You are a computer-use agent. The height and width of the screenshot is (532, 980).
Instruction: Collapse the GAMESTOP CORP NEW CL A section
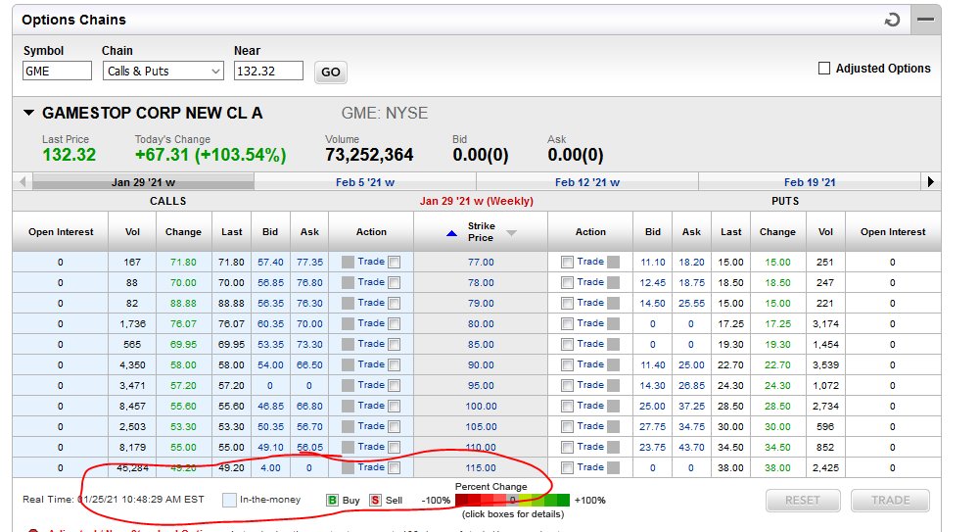[28, 113]
